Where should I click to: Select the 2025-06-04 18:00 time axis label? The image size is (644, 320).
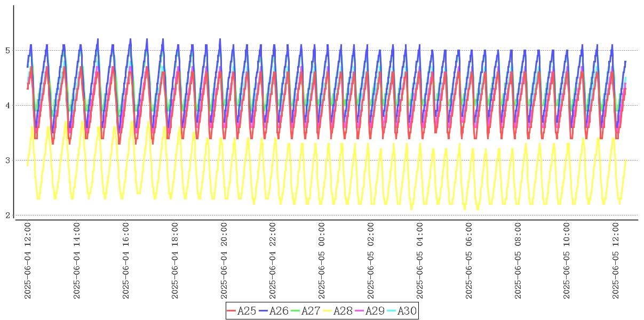pos(176,261)
